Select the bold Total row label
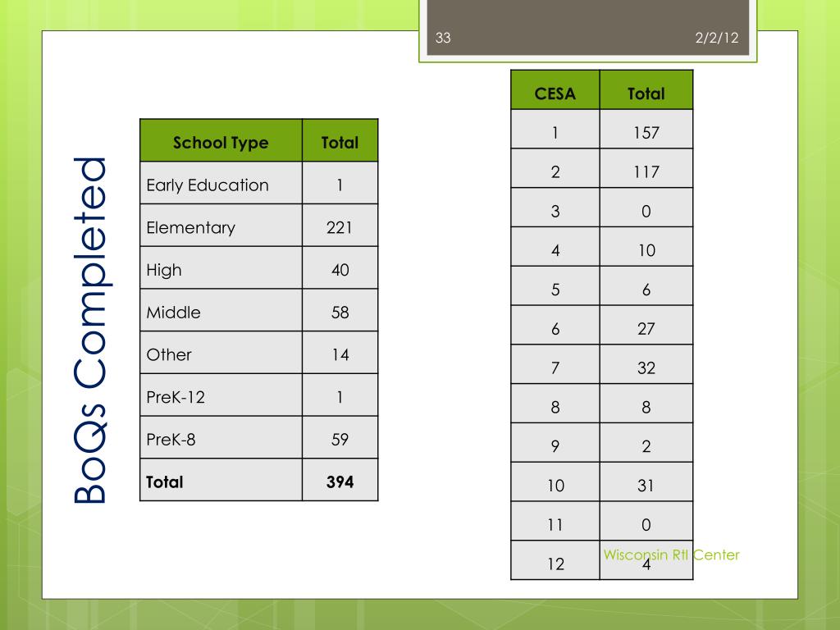The image size is (840, 630). pyautogui.click(x=164, y=482)
